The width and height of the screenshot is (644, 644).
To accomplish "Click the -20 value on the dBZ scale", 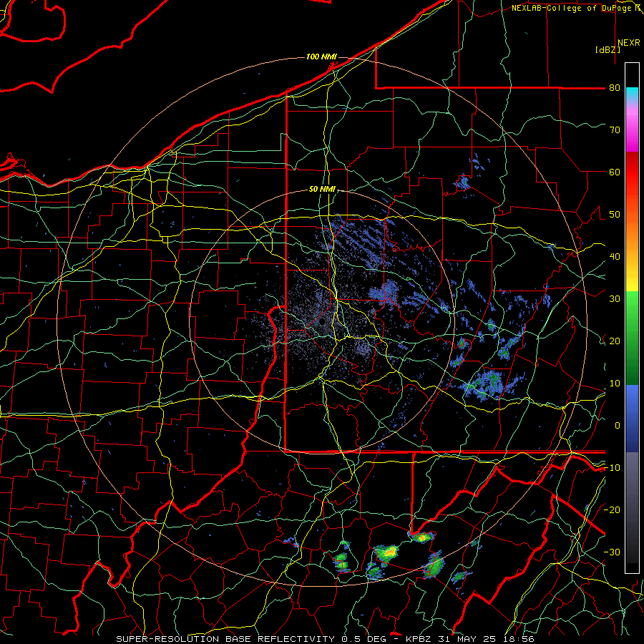I will (x=612, y=509).
